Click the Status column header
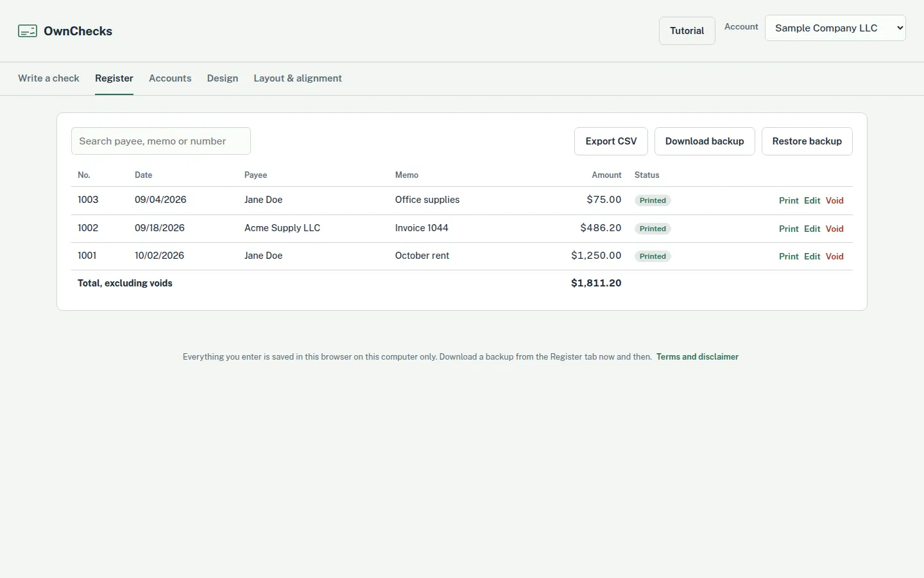This screenshot has width=924, height=578. point(647,175)
